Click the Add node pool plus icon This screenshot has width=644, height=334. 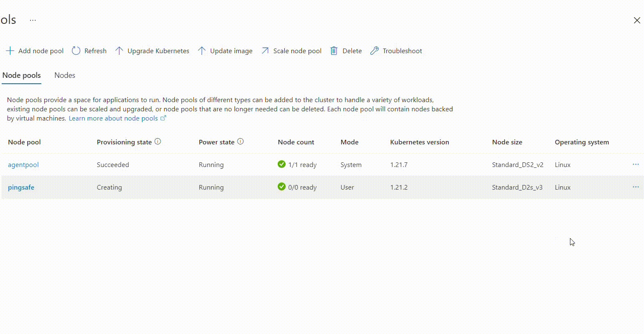(10, 51)
